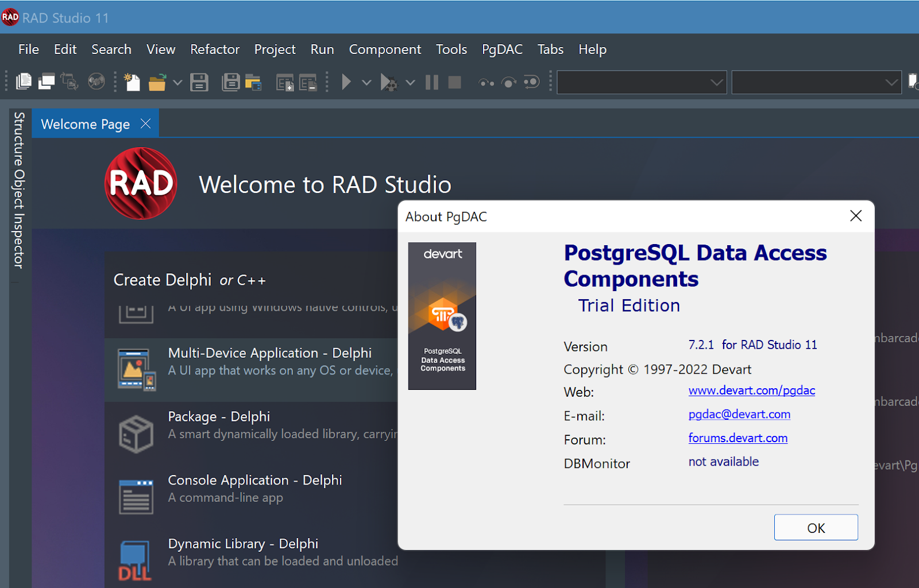Click the Save All toolbar icon
This screenshot has height=588, width=919.
pyautogui.click(x=230, y=82)
